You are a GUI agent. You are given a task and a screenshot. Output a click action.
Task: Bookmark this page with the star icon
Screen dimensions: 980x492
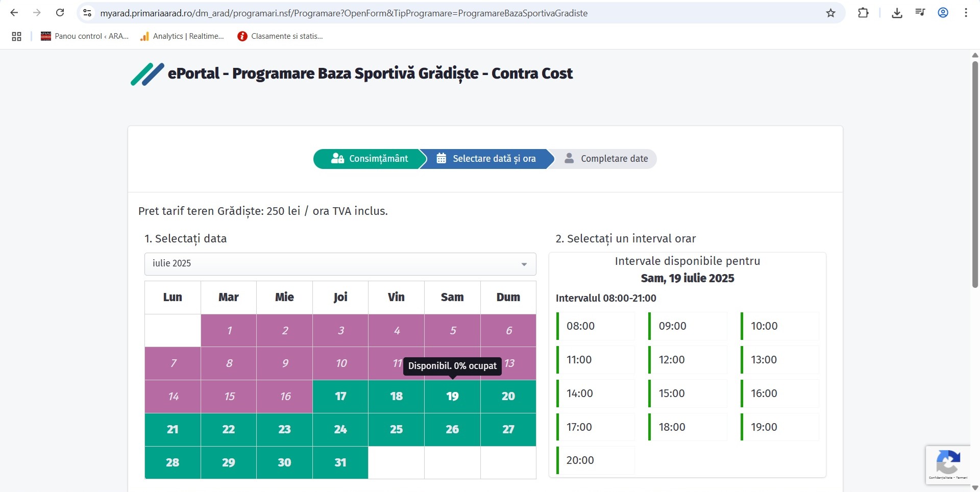(x=830, y=13)
